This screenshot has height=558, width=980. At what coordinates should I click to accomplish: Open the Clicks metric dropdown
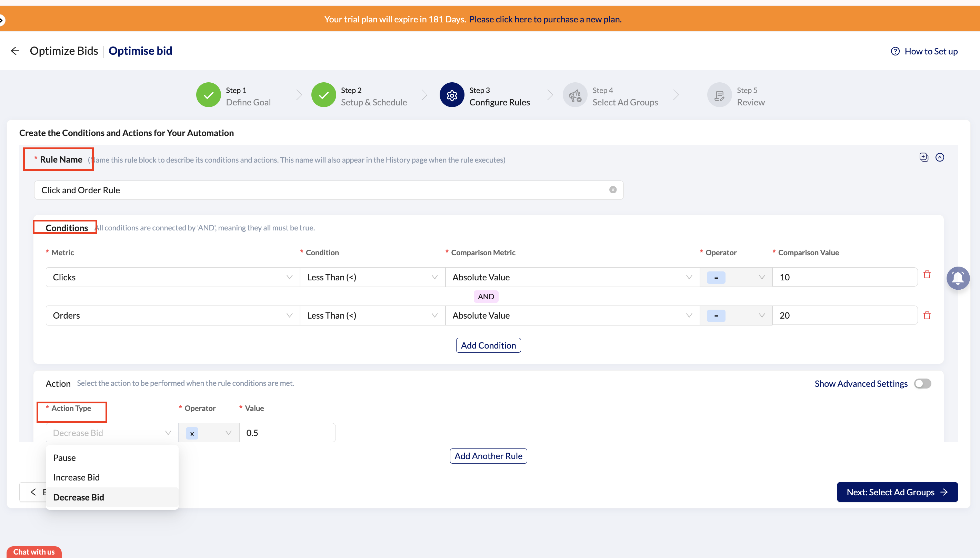[173, 277]
